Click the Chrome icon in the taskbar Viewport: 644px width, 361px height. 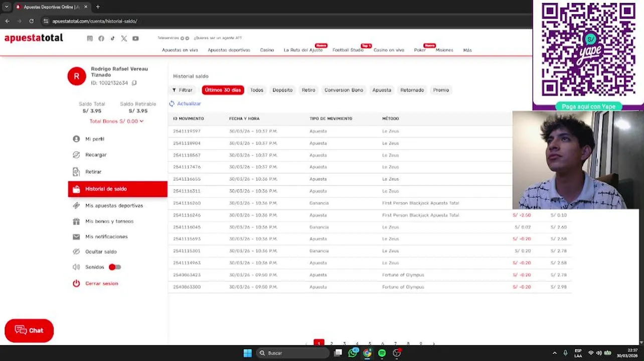point(367,353)
